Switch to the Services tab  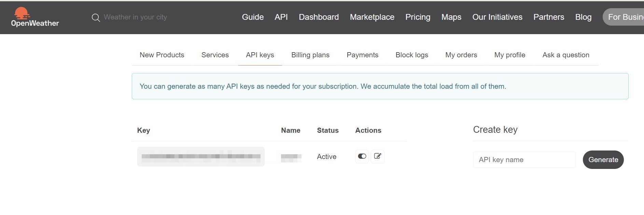(215, 55)
